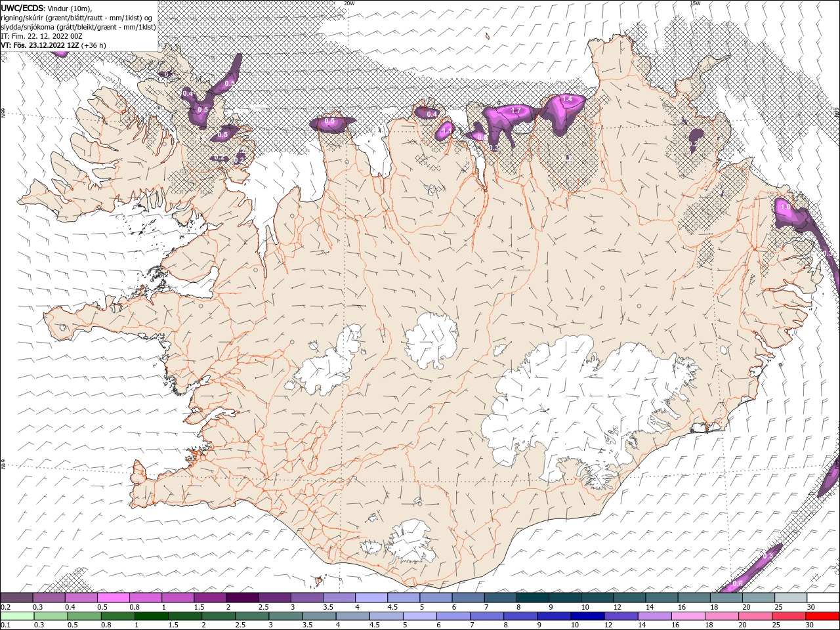Click the '0.4' value in Westfjords purple patch
840x630 pixels.
[188, 94]
